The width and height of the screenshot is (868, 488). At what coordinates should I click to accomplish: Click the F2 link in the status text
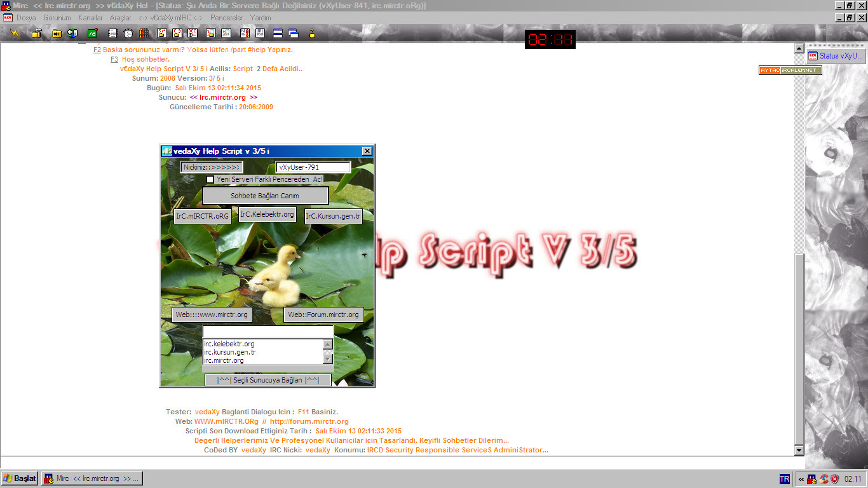point(97,50)
